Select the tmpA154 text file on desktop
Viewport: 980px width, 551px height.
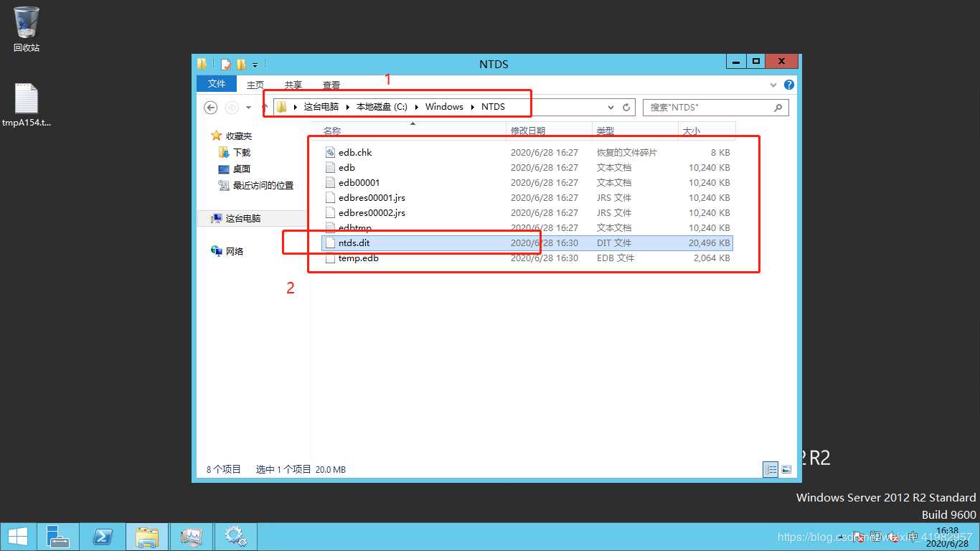[27, 105]
